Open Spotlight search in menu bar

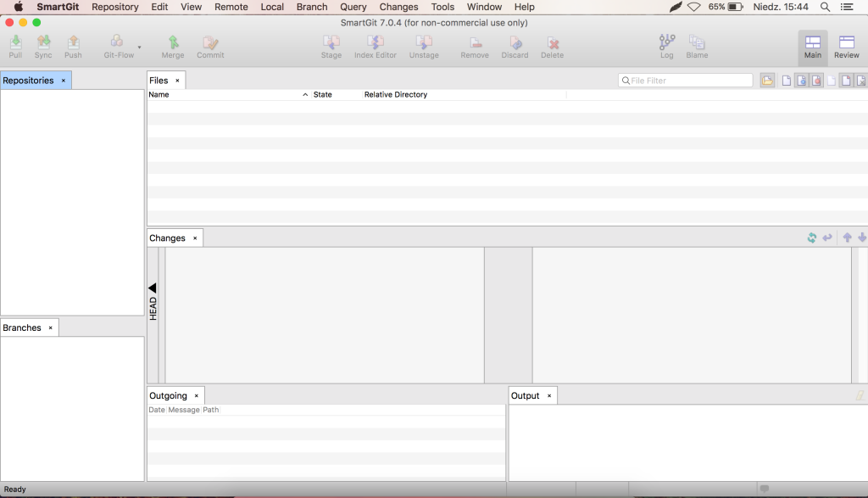825,7
